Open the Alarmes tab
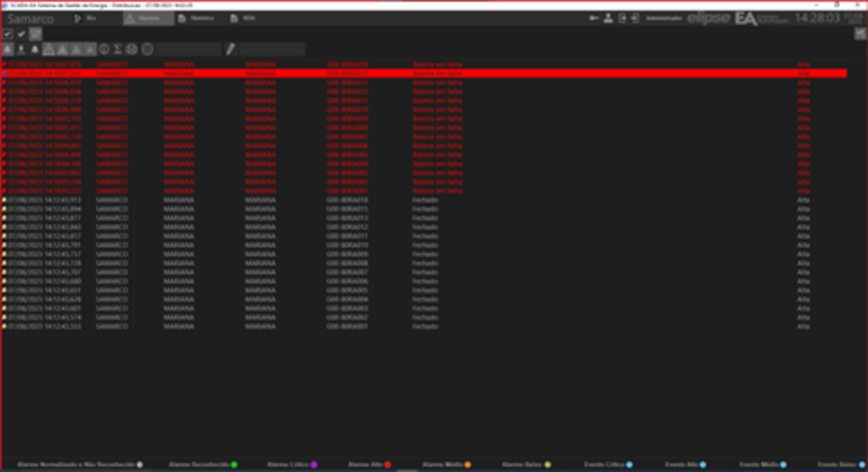 pyautogui.click(x=148, y=18)
